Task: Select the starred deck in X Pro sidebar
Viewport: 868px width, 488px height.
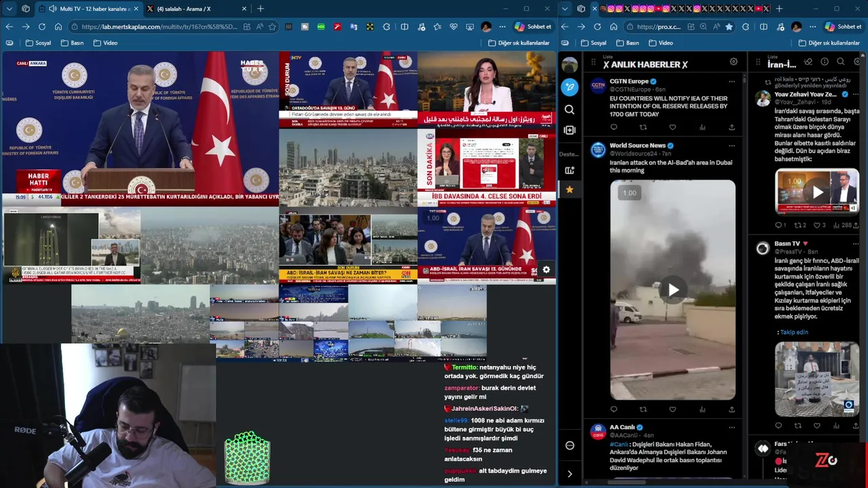Action: (570, 190)
